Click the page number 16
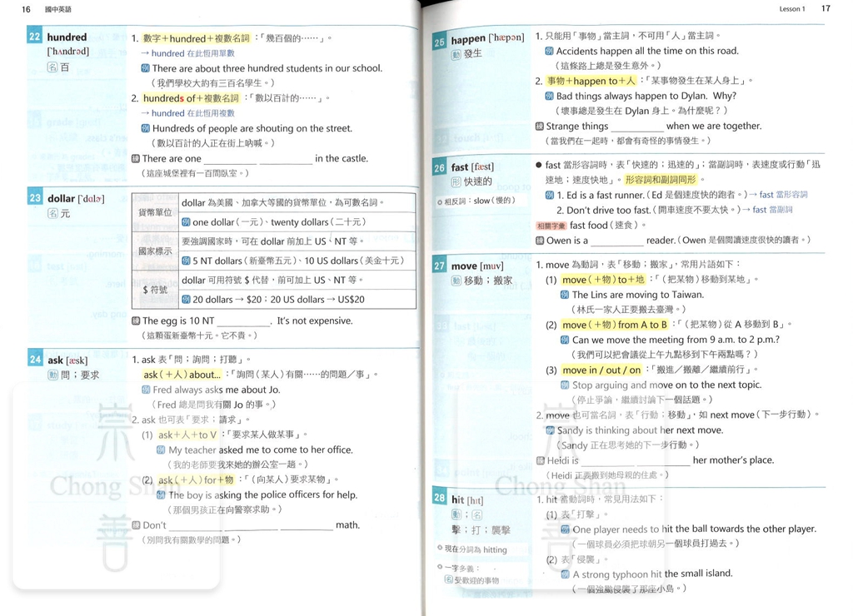This screenshot has height=616, width=853. tap(26, 9)
